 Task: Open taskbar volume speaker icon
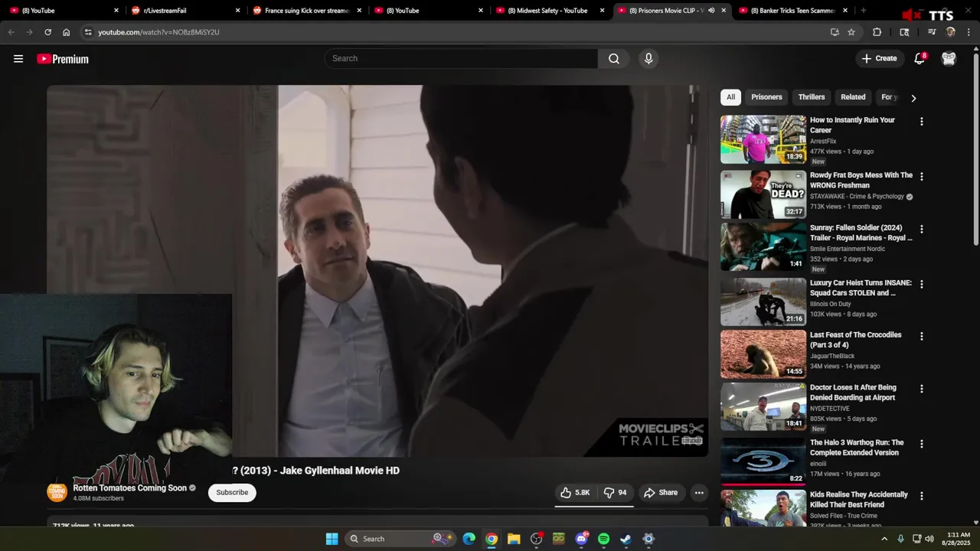[x=929, y=539]
